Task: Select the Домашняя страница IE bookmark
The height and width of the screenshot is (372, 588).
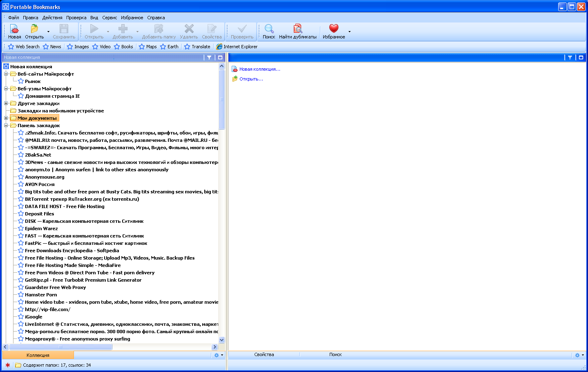Action: tap(52, 96)
